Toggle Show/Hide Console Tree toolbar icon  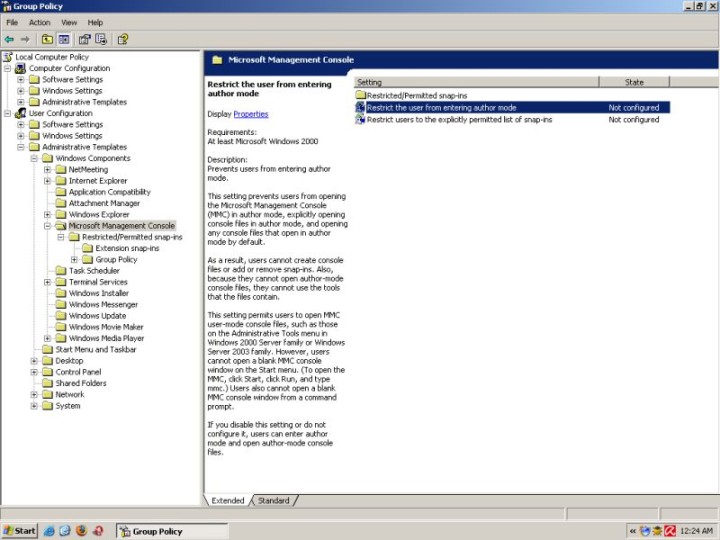(x=64, y=39)
